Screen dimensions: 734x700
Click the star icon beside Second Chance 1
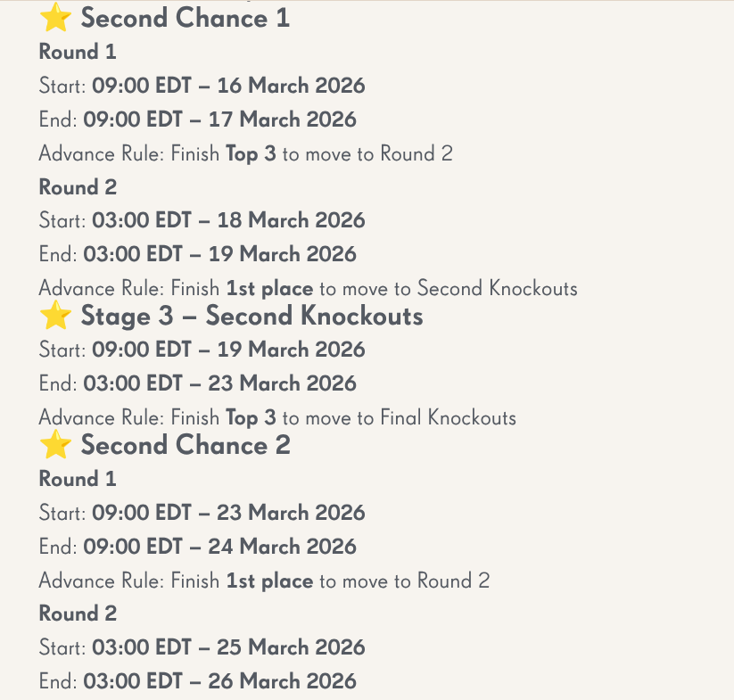click(x=55, y=18)
